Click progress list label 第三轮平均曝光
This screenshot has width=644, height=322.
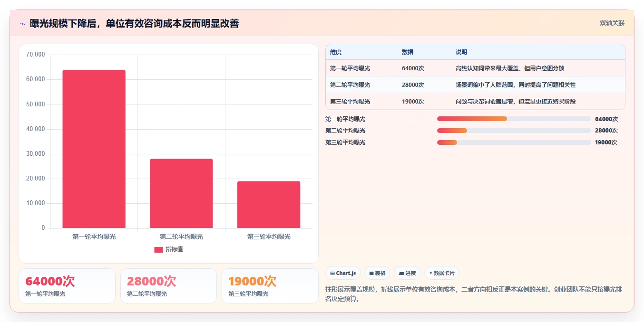tap(345, 142)
